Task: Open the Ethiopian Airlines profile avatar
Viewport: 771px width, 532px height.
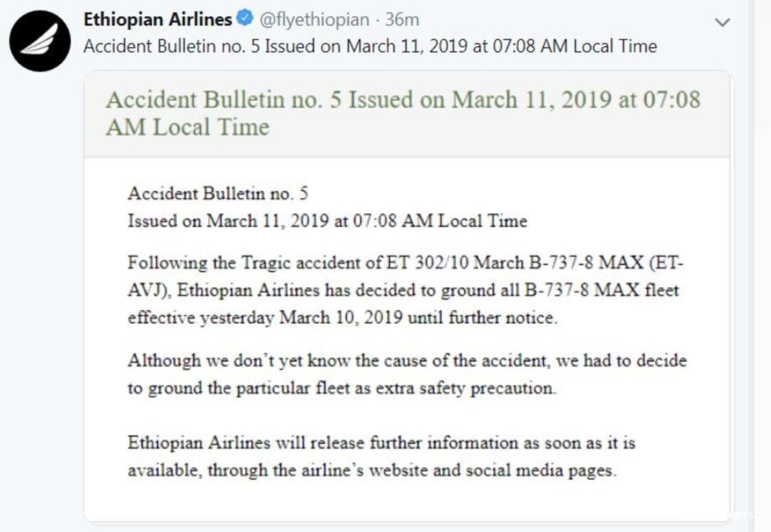Action: point(40,40)
